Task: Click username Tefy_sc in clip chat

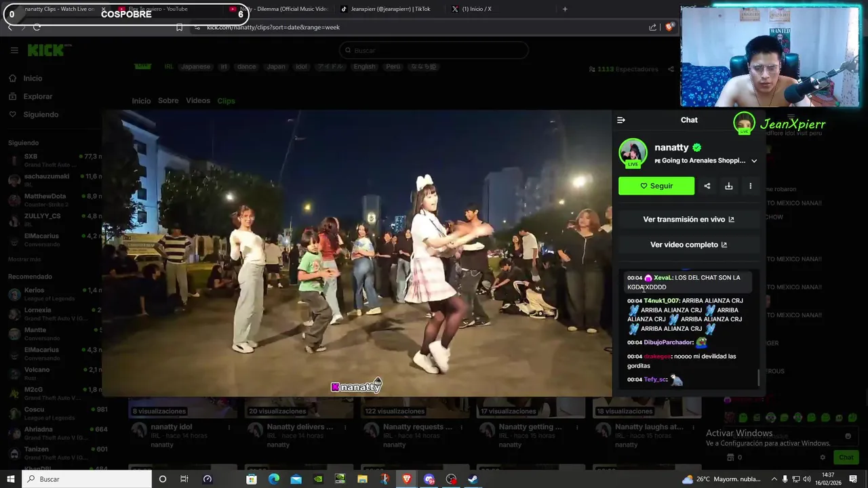Action: [x=655, y=380]
